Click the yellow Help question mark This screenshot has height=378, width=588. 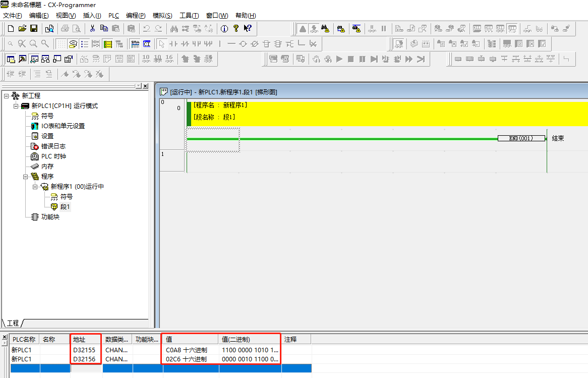tap(236, 29)
